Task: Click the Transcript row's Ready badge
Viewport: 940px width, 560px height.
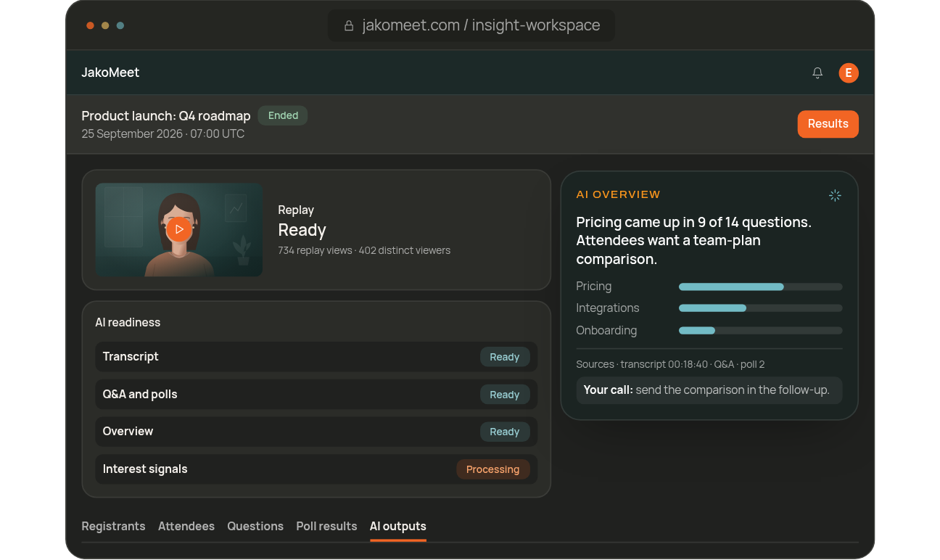Action: [505, 357]
